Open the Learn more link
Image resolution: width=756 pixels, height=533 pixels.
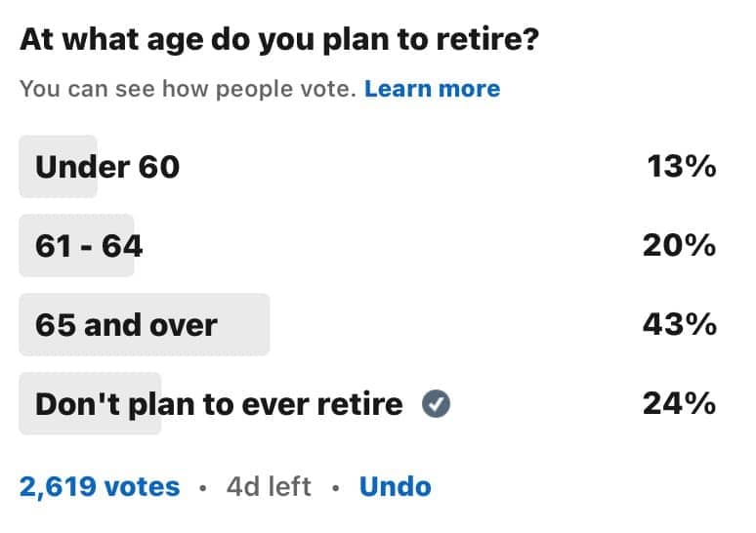[432, 89]
